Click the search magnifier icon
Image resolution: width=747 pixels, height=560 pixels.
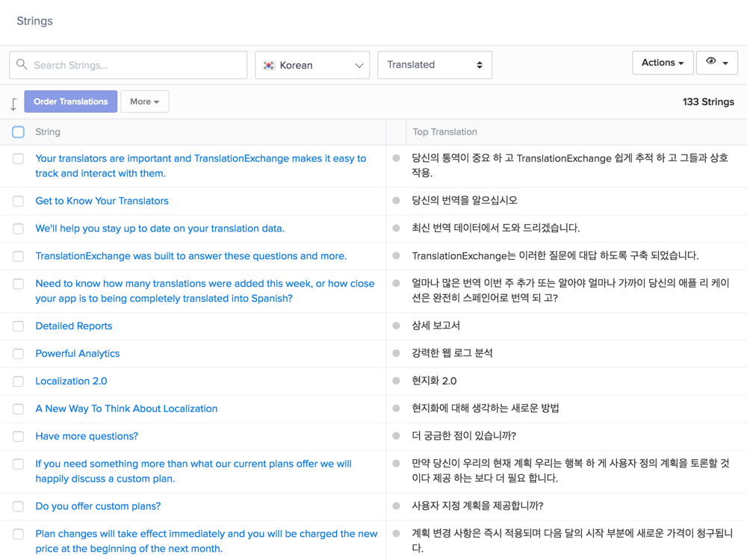22,65
